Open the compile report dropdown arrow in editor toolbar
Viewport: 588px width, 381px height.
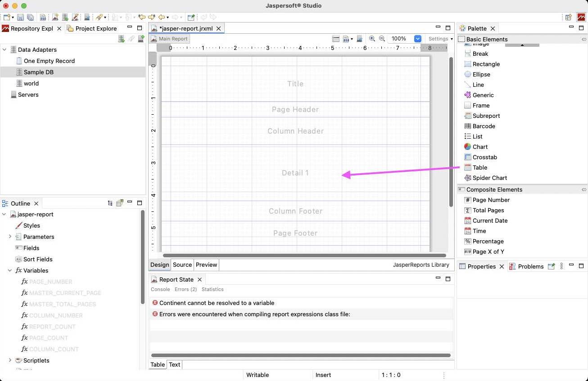tap(352, 39)
